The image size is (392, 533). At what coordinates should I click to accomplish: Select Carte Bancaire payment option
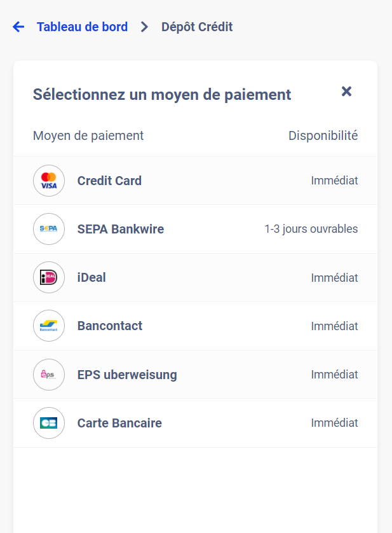pyautogui.click(x=119, y=422)
